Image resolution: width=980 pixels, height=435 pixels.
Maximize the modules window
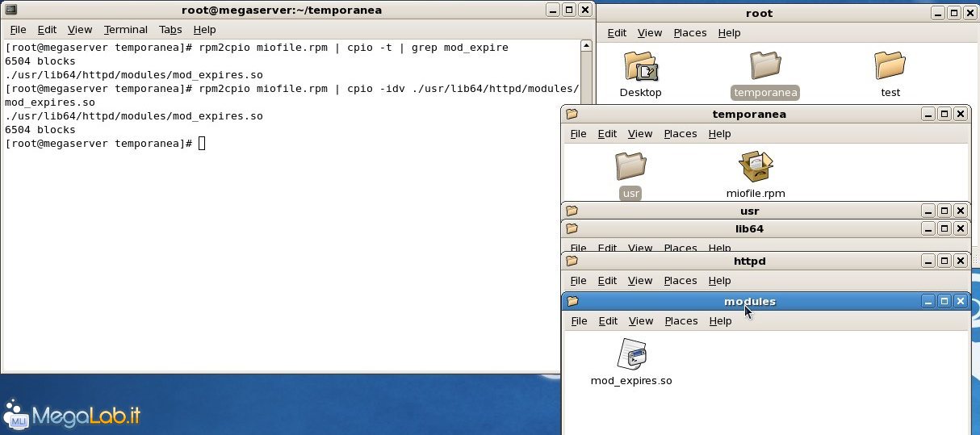coord(944,302)
